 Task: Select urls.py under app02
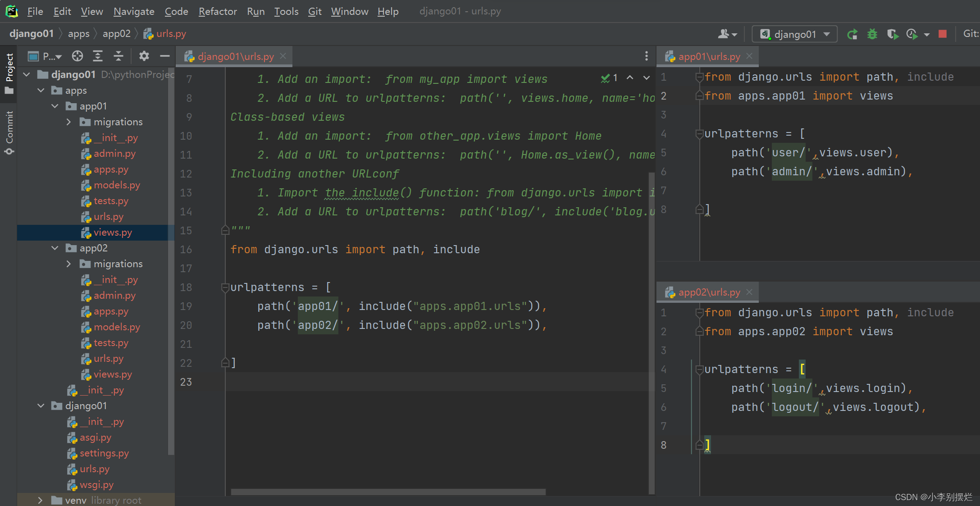(x=108, y=359)
